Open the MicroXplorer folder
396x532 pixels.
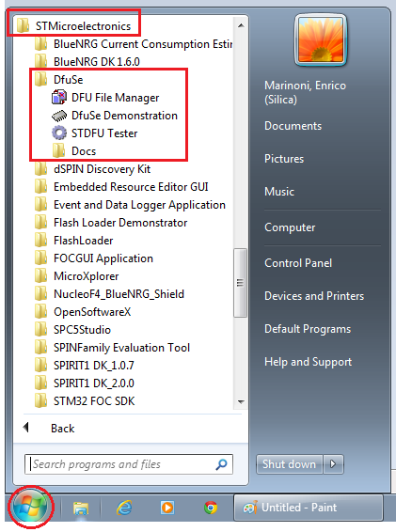(77, 276)
